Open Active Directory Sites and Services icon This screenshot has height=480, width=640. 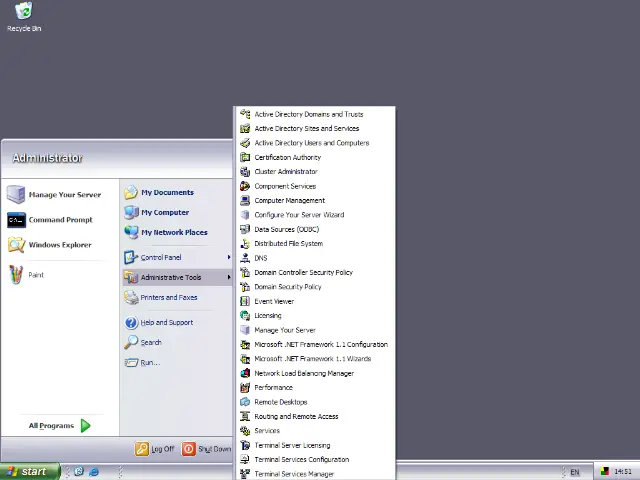(245, 129)
